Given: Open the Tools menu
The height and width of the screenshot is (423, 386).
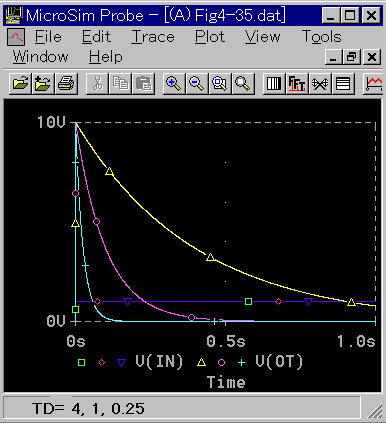Looking at the screenshot, I should pos(322,37).
